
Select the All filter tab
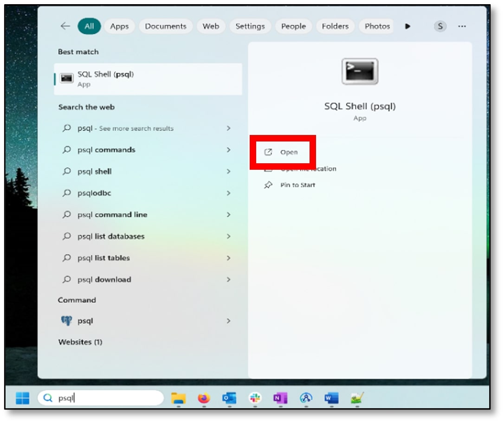click(x=90, y=26)
